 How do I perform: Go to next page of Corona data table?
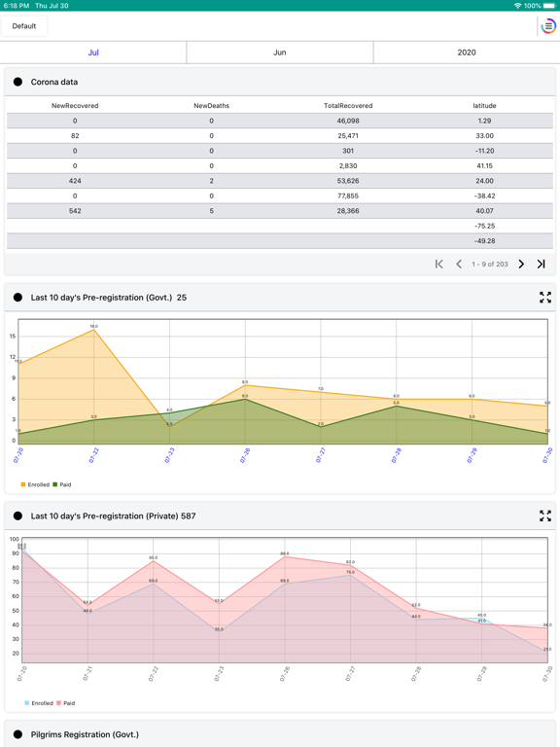coord(521,264)
